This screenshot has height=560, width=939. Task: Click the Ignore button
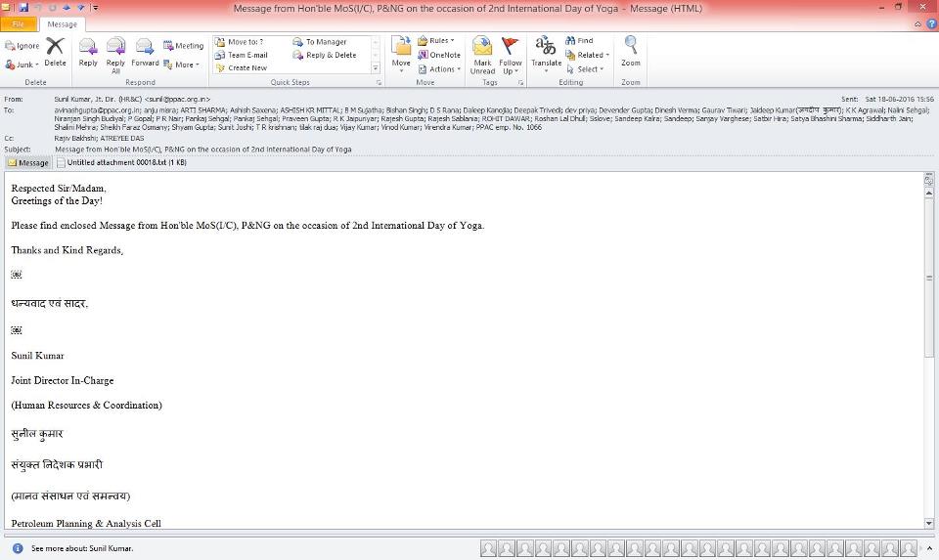point(22,45)
